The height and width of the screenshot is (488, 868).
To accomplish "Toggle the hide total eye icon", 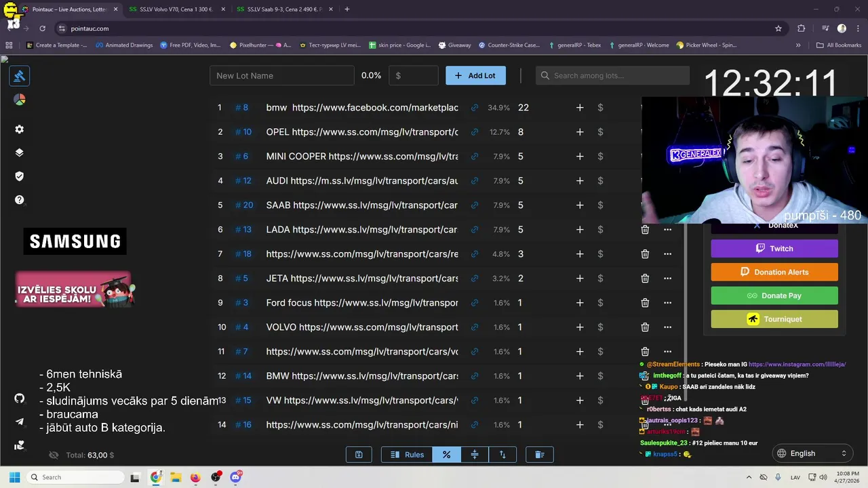I will 54,455.
